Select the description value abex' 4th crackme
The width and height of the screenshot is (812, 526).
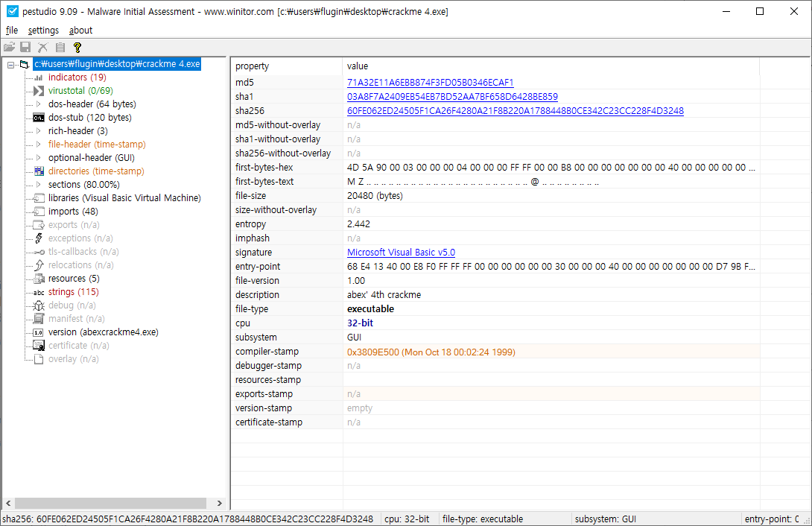click(384, 295)
